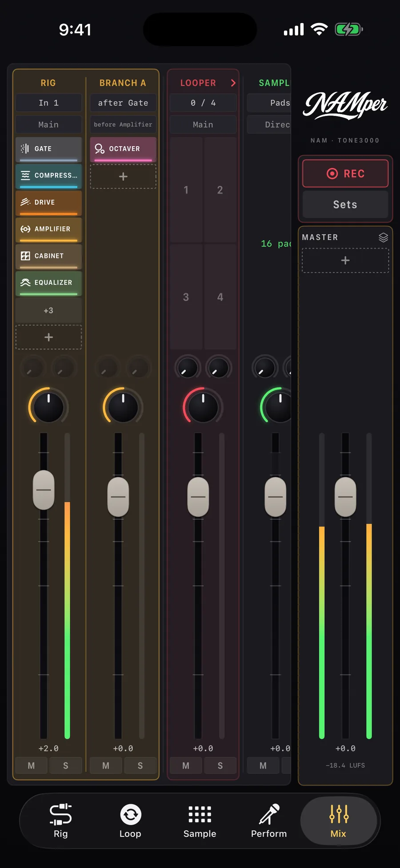Switch to the Loop tab

[x=130, y=821]
